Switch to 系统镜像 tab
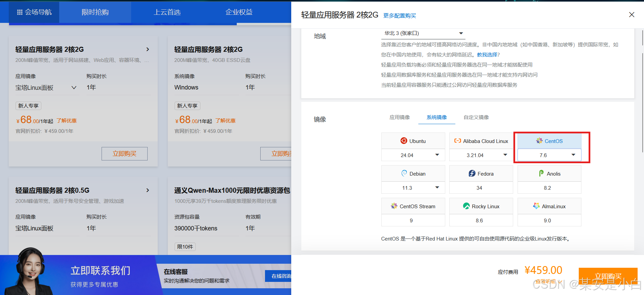 click(x=437, y=117)
